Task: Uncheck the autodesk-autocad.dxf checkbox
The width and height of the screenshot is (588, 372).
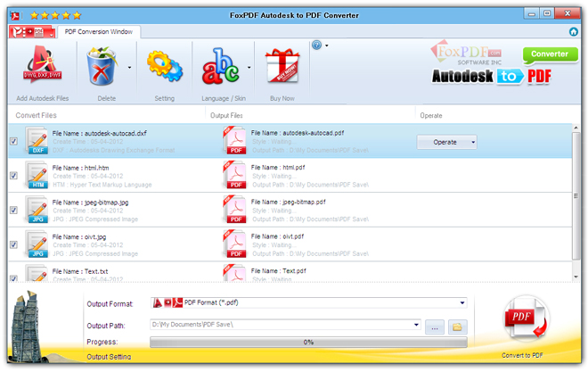Action: 14,141
